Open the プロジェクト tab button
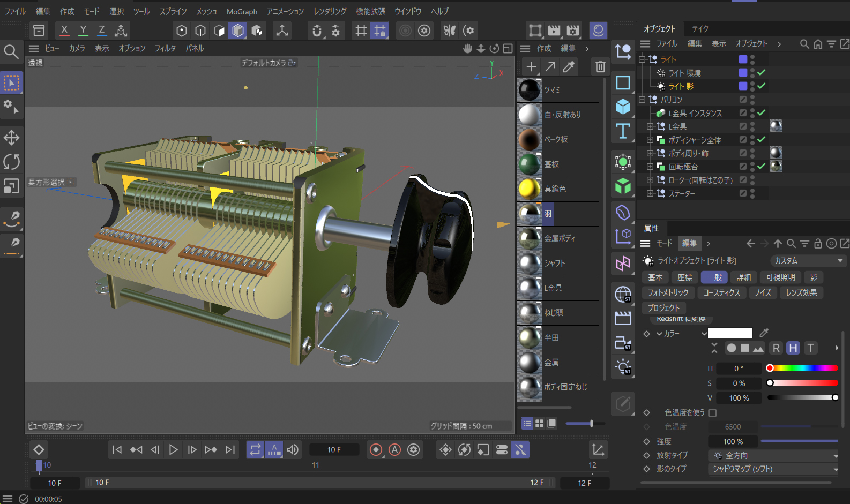 (x=663, y=308)
